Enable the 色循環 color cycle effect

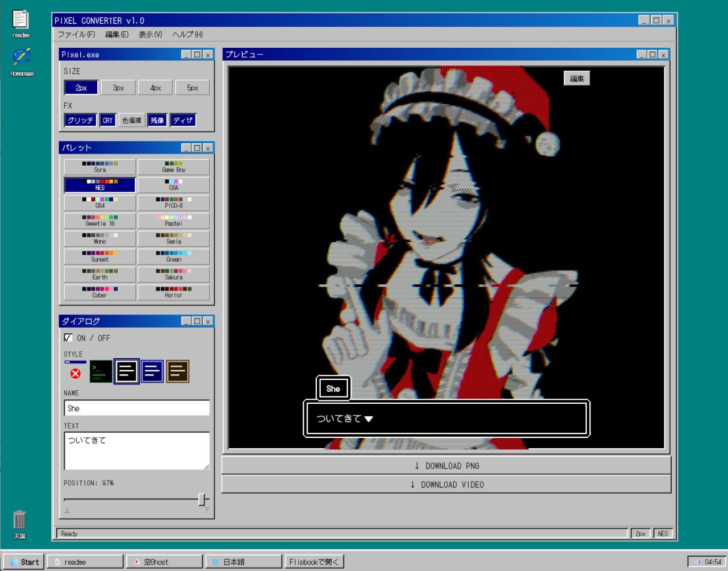click(x=132, y=121)
